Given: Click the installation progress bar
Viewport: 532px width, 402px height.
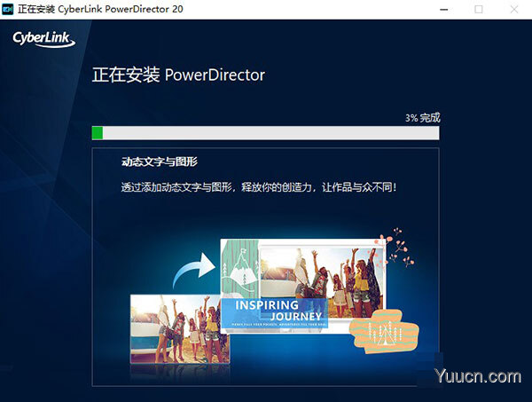Looking at the screenshot, I should (x=265, y=133).
